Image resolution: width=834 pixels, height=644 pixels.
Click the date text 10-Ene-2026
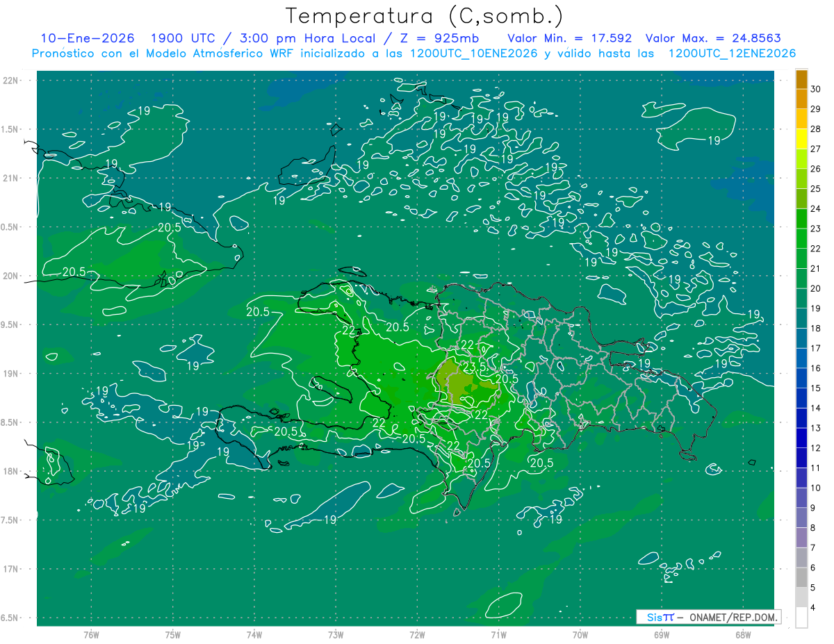click(83, 38)
